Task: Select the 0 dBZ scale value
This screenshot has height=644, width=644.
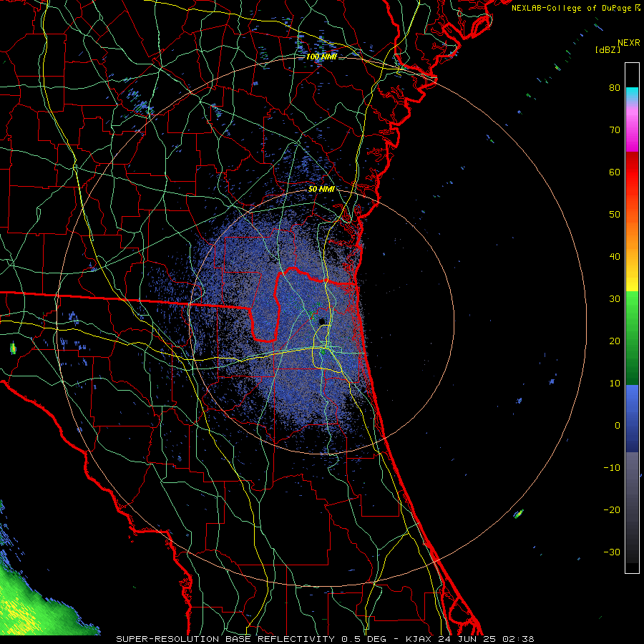Action: point(618,426)
